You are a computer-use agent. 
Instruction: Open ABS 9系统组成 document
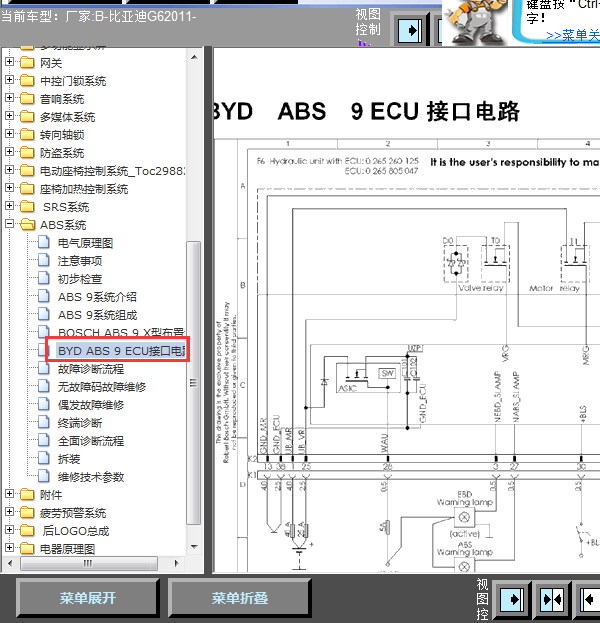click(97, 315)
